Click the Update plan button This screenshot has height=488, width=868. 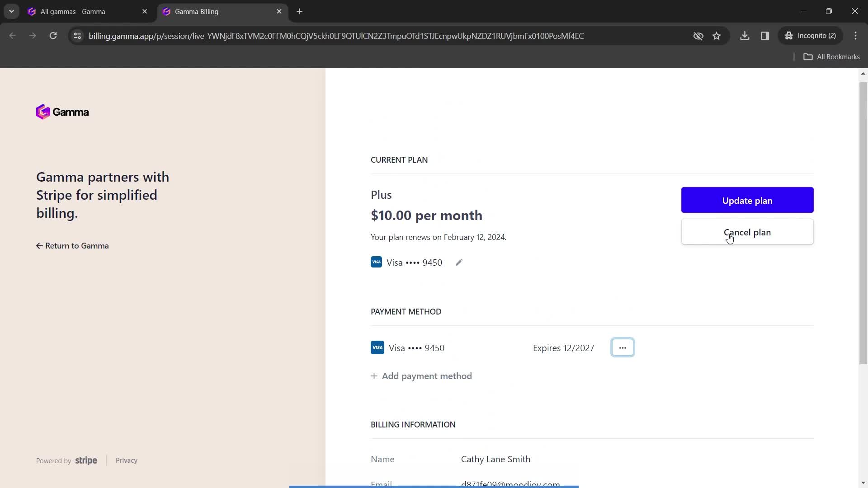[x=747, y=200]
